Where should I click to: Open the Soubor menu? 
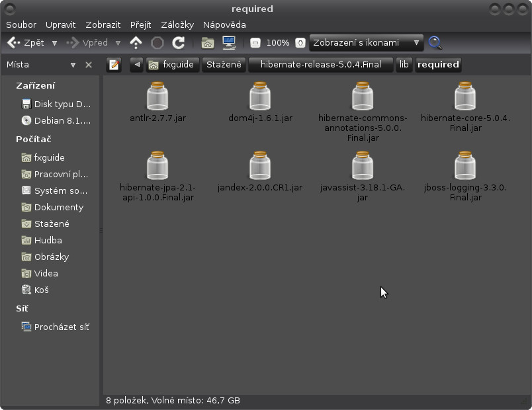(21, 24)
